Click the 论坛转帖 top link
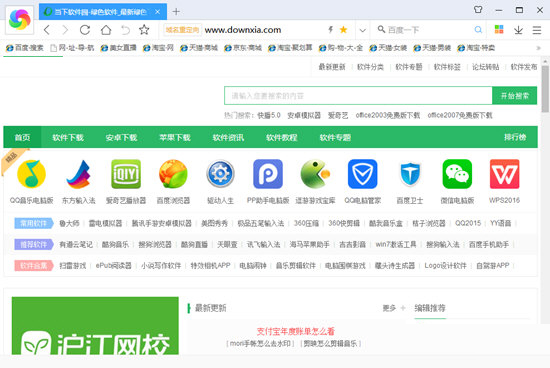 pyautogui.click(x=485, y=67)
